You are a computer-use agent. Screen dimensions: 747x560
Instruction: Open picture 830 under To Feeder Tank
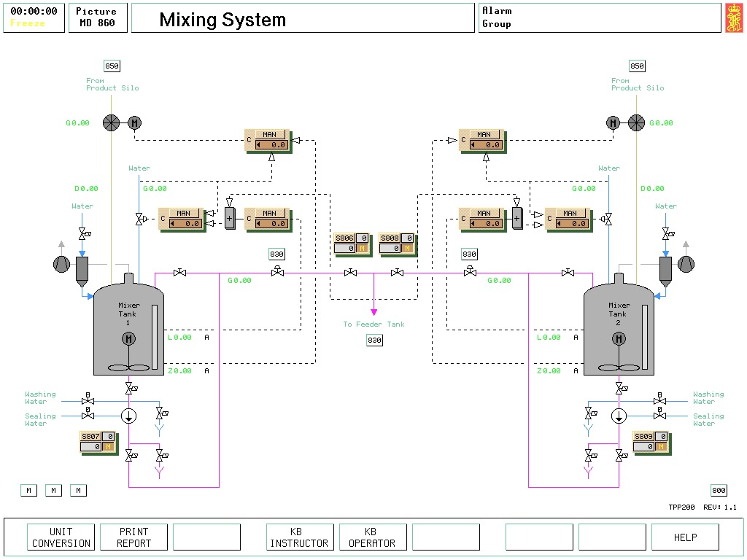pyautogui.click(x=374, y=340)
